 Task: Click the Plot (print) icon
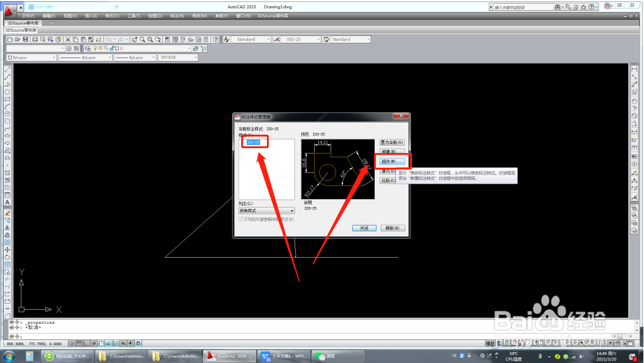(36, 39)
